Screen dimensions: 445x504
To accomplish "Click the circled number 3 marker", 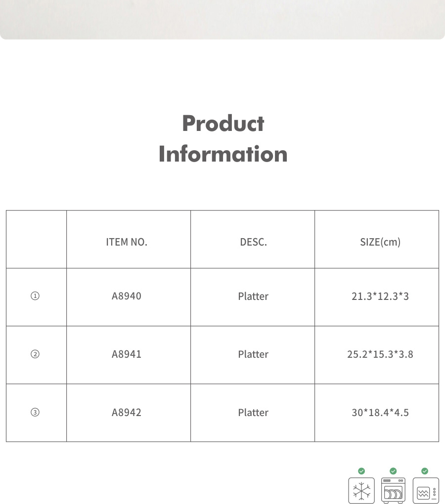I will 35,413.
